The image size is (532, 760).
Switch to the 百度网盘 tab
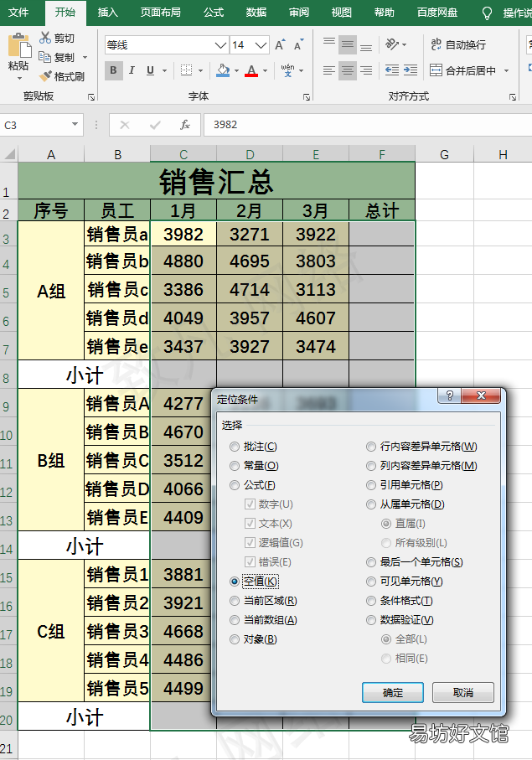pos(437,13)
